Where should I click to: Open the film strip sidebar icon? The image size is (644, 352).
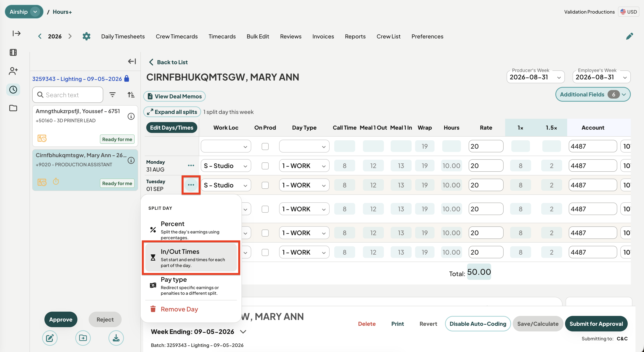tap(13, 52)
